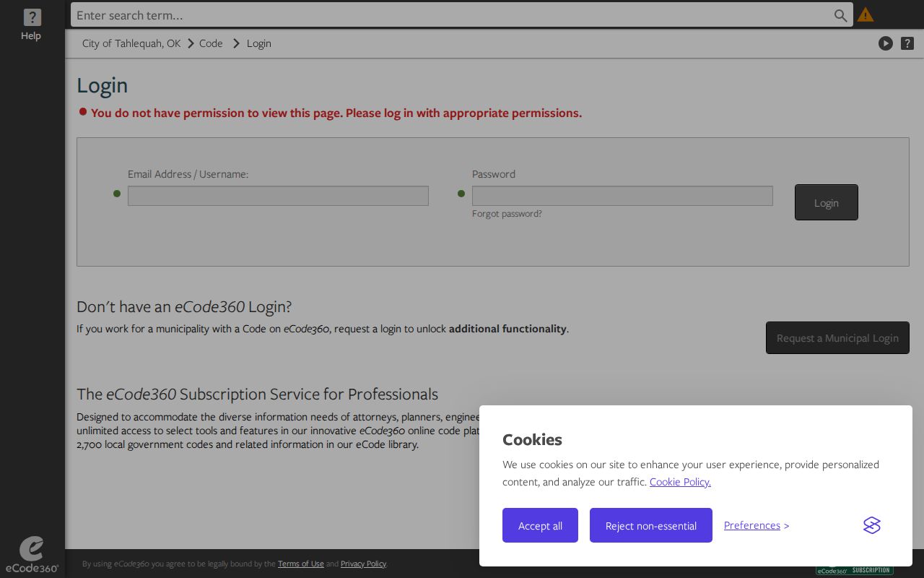Click the Subscription Service for Professionals heading
The height and width of the screenshot is (578, 924).
tap(258, 394)
